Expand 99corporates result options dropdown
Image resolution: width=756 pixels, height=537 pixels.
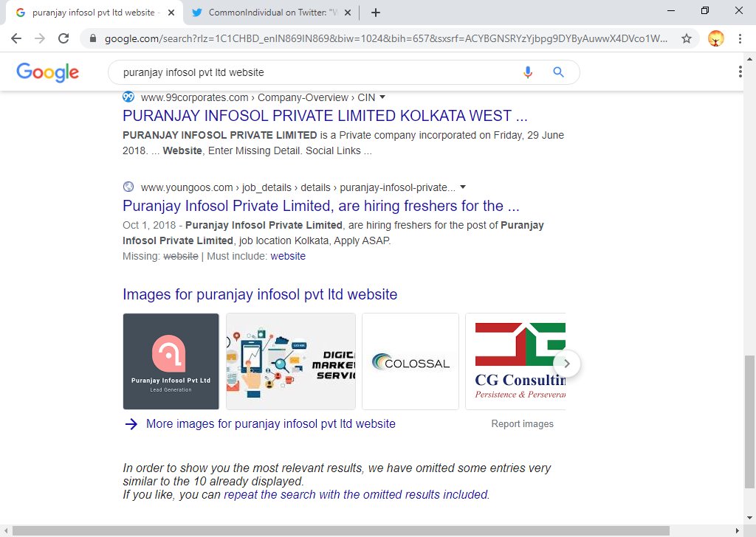[x=382, y=97]
